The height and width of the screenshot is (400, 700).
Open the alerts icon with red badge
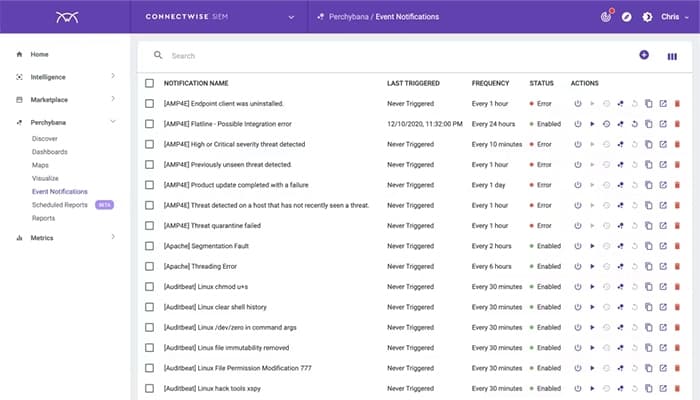pyautogui.click(x=606, y=17)
